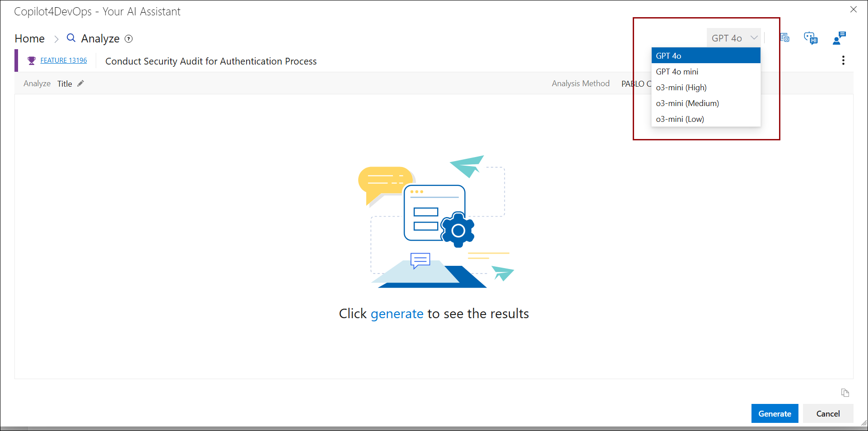The height and width of the screenshot is (431, 868).
Task: Cancel the Analyze dialog
Action: pyautogui.click(x=828, y=413)
